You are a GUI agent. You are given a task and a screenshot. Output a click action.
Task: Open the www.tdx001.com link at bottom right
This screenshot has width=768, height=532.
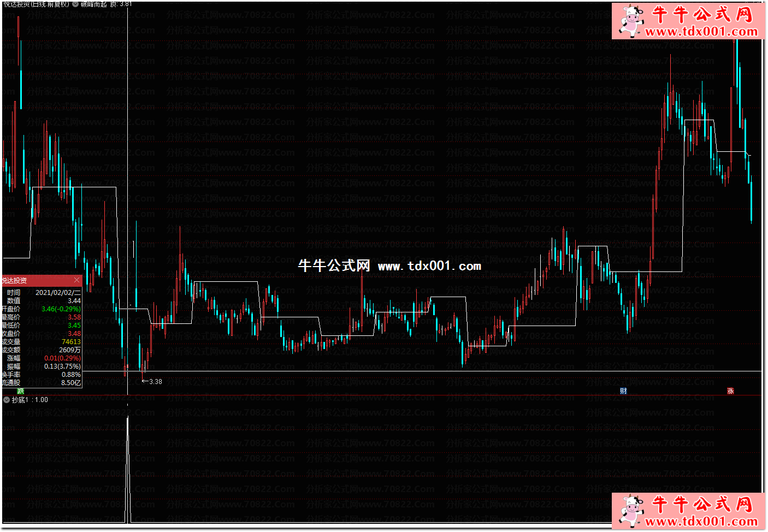701,521
